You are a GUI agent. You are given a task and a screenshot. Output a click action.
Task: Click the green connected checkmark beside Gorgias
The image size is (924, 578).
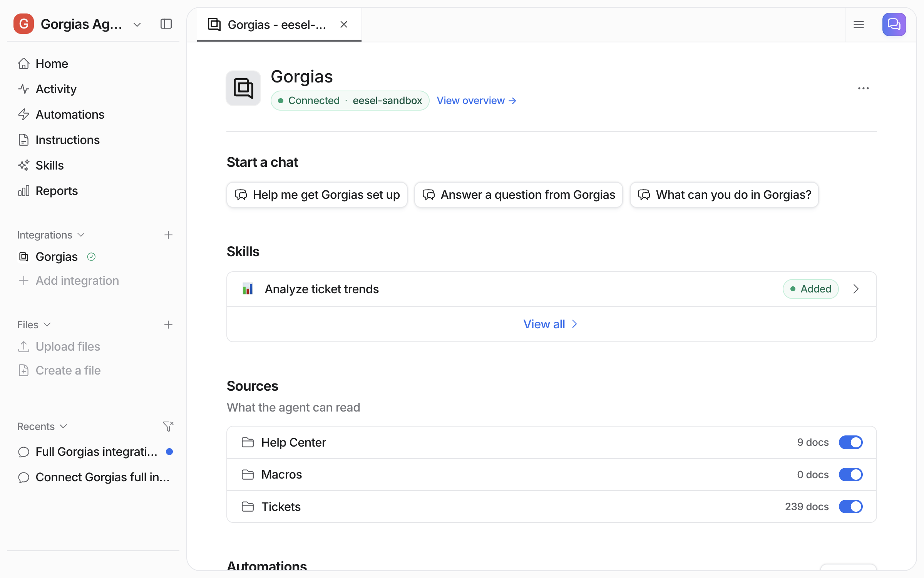pyautogui.click(x=91, y=257)
